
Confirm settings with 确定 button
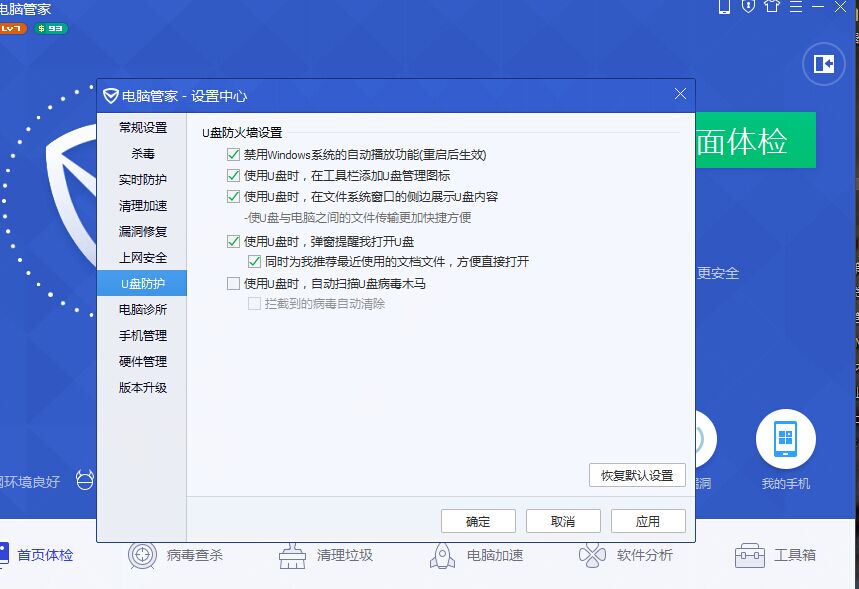click(478, 521)
